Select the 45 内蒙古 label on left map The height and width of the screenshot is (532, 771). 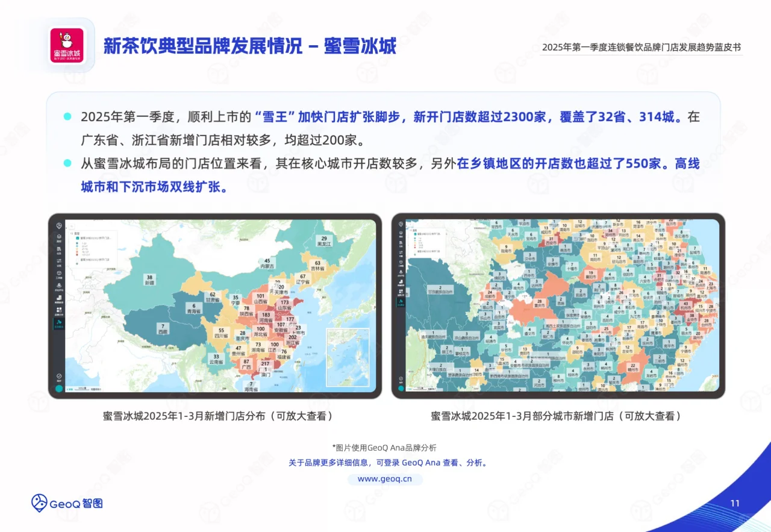[267, 263]
